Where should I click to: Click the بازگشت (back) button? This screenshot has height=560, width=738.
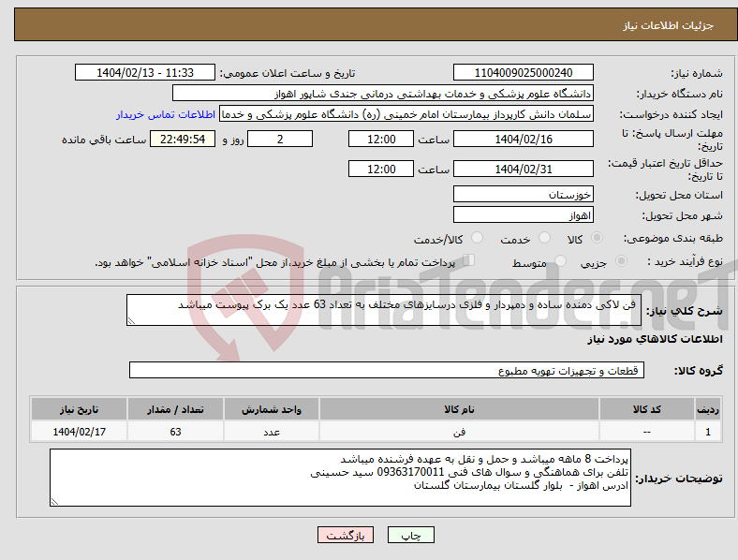coord(346,535)
